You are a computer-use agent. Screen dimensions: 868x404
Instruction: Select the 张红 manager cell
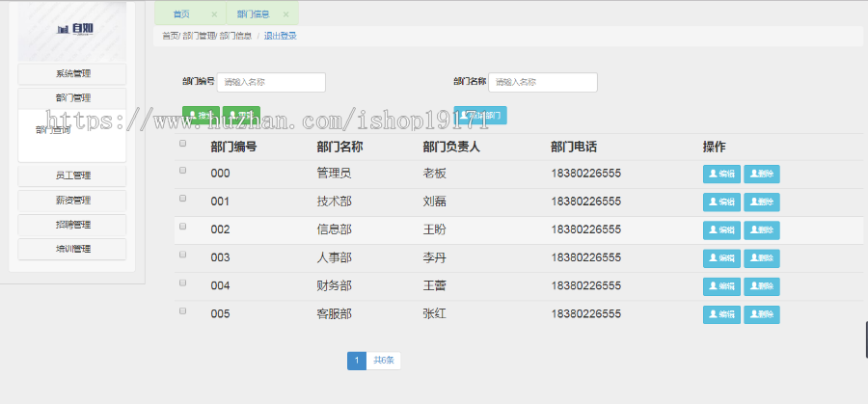[x=435, y=314]
